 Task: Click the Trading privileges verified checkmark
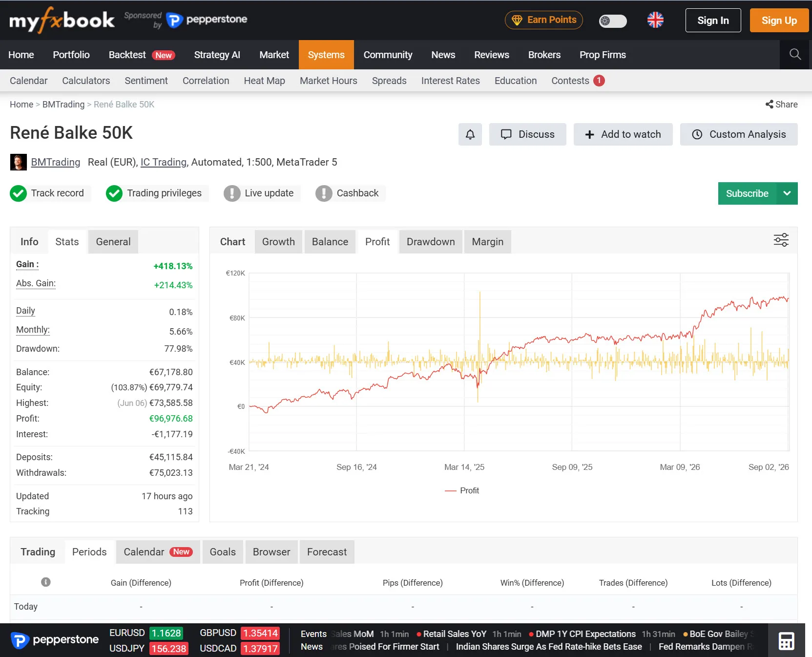(x=114, y=193)
